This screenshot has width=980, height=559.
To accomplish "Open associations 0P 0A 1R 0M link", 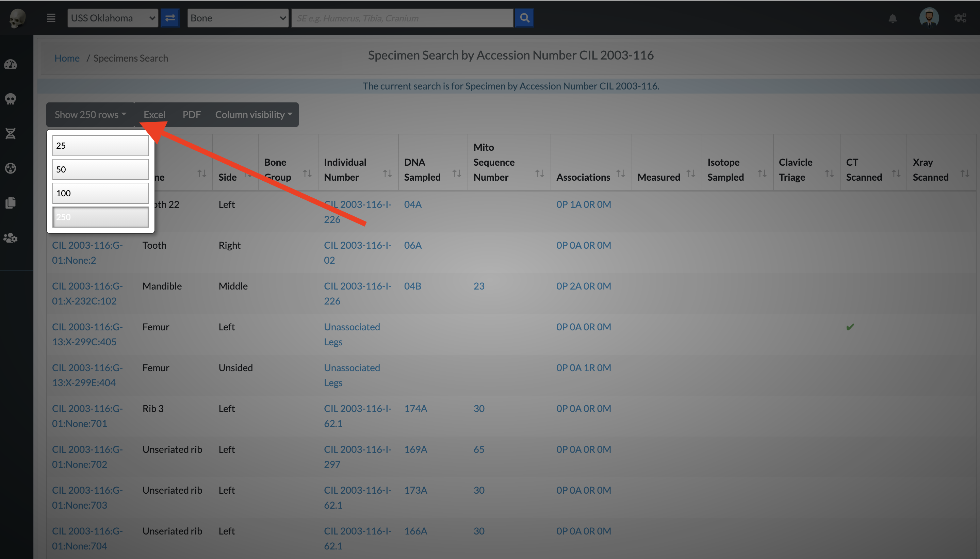I will coord(584,368).
